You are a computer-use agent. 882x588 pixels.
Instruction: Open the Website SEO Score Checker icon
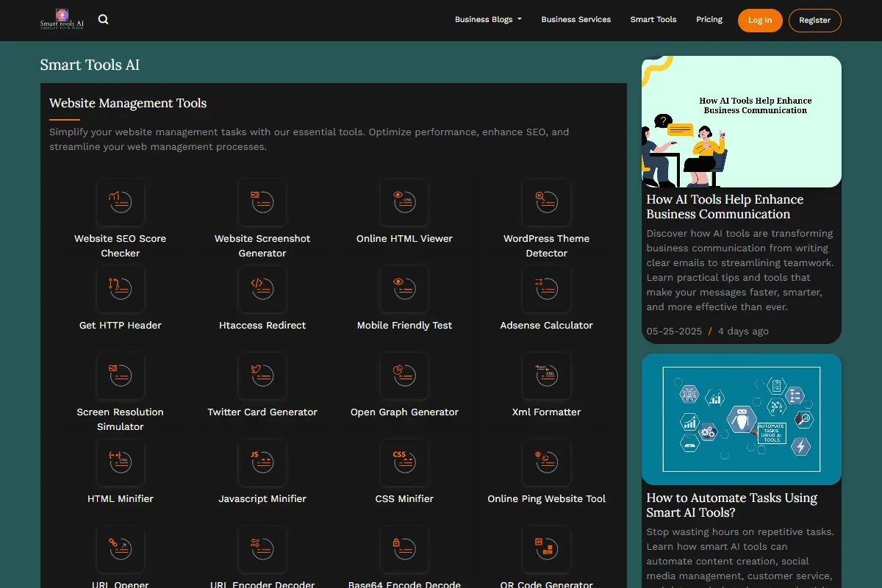121,202
